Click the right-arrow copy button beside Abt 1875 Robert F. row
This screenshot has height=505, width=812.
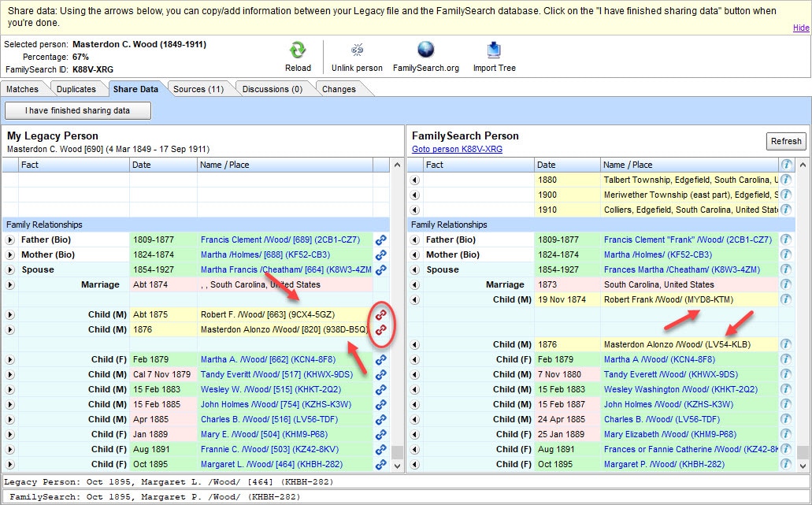pos(9,314)
